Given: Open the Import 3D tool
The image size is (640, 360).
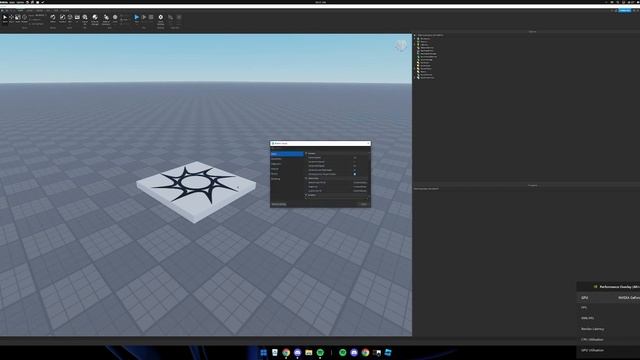Looking at the screenshot, I should coord(85,19).
